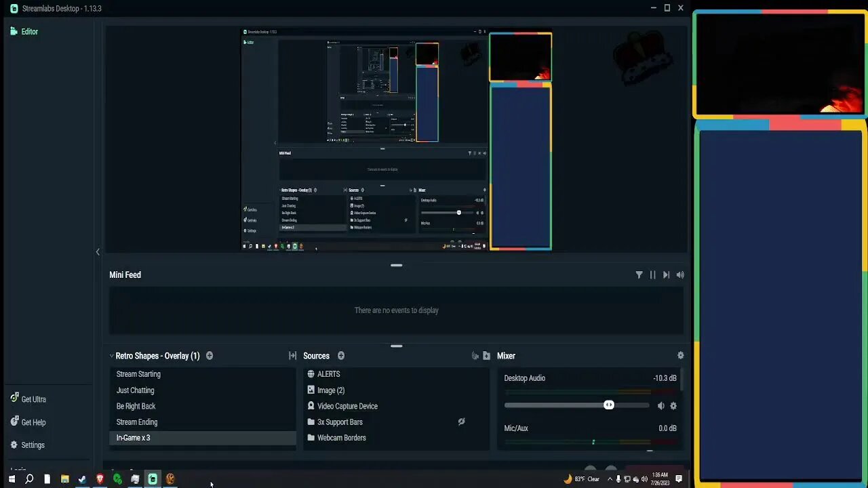Select the Just Chatting scene
This screenshot has height=488, width=868.
pos(203,390)
